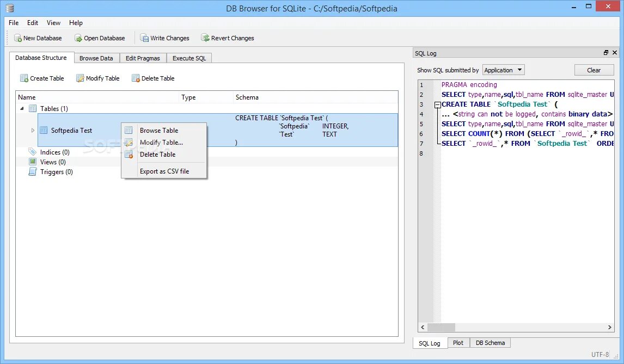The height and width of the screenshot is (364, 624).
Task: Click the Type column header
Action: (x=206, y=97)
